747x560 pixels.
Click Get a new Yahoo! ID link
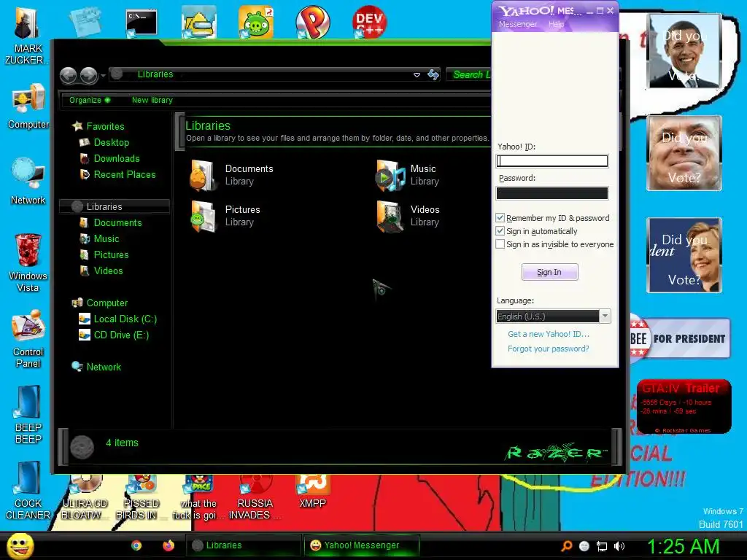coord(549,334)
